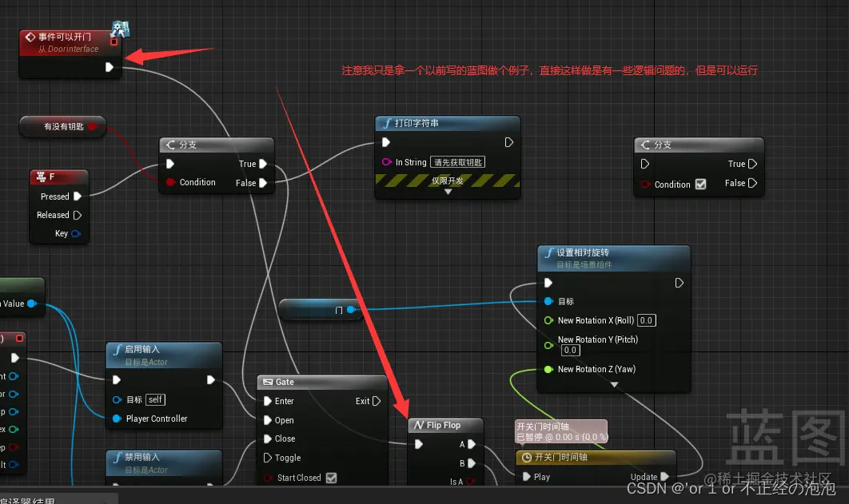Select the 开关门时间轴 timeline node title
849x504 pixels.
561,458
